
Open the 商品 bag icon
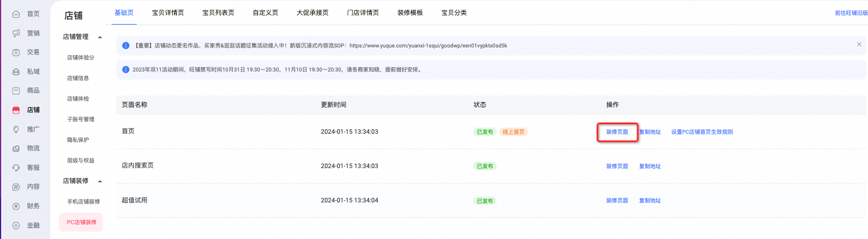pos(16,90)
